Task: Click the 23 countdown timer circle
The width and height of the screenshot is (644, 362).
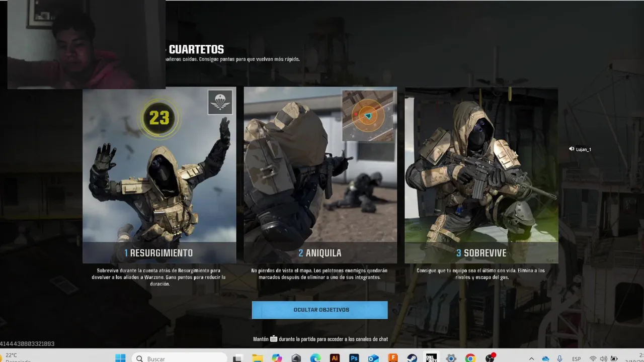Action: [159, 118]
